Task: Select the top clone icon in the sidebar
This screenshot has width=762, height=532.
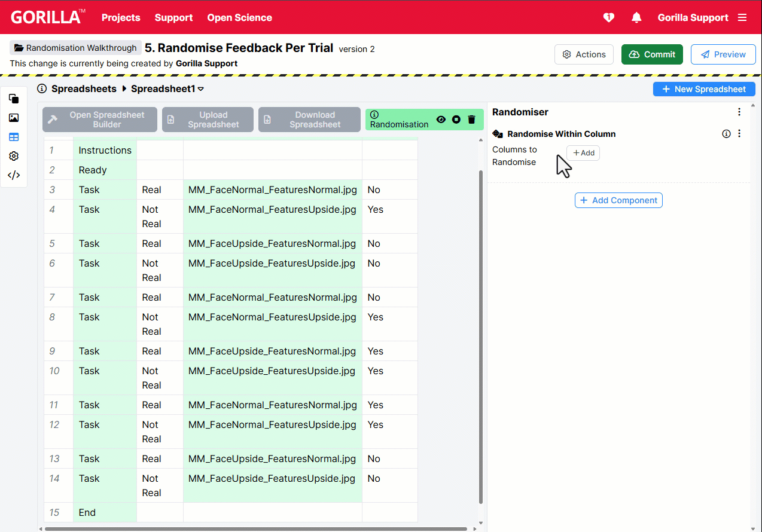Action: coord(14,99)
